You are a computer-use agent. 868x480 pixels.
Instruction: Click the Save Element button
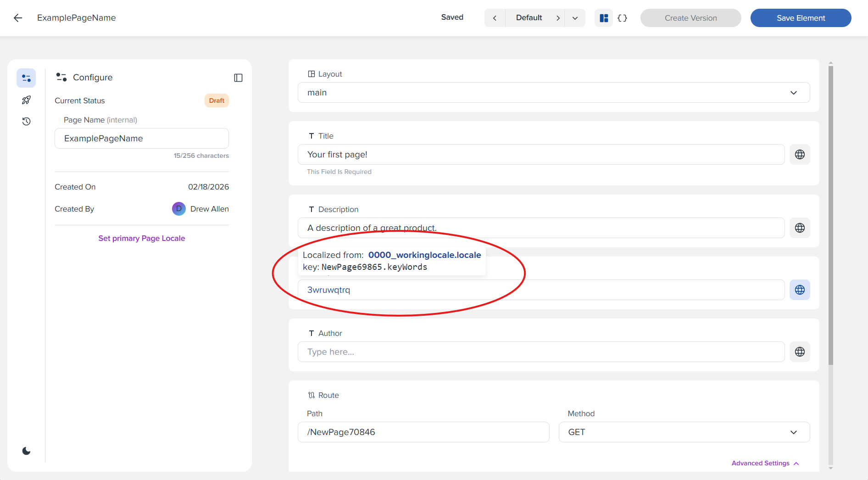click(x=801, y=18)
